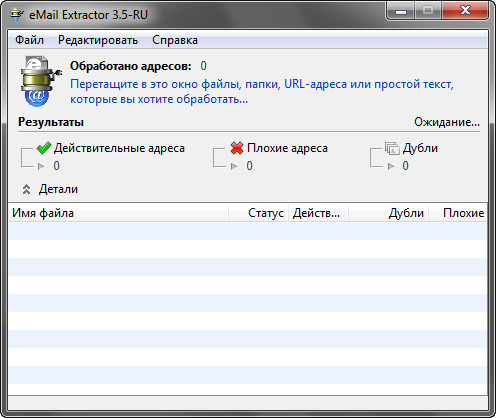
Task: Sort by the Дубли column header
Action: pos(389,213)
